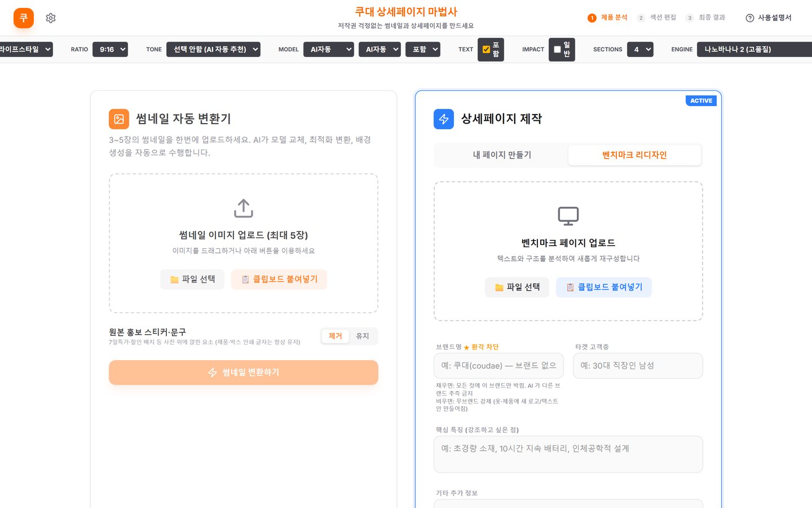The image size is (812, 508).
Task: Click the 환각 차단 label
Action: point(481,347)
